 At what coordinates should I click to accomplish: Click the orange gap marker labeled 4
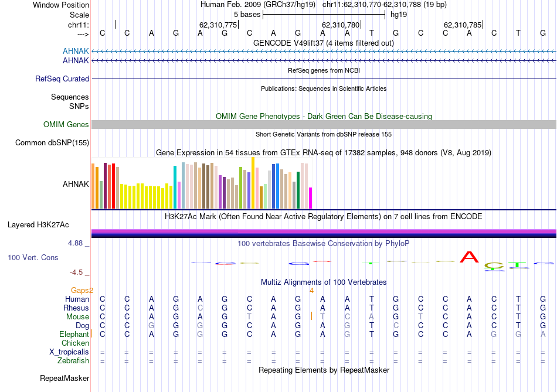[x=312, y=290]
